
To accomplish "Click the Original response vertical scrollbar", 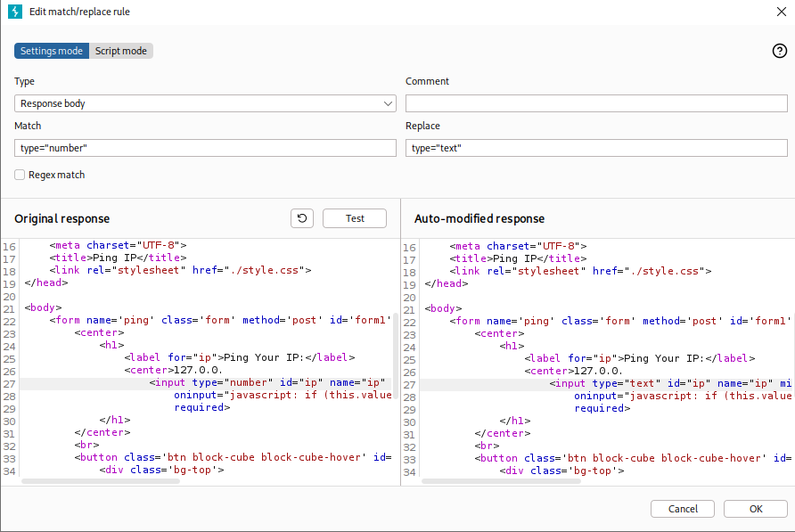I will click(x=394, y=356).
